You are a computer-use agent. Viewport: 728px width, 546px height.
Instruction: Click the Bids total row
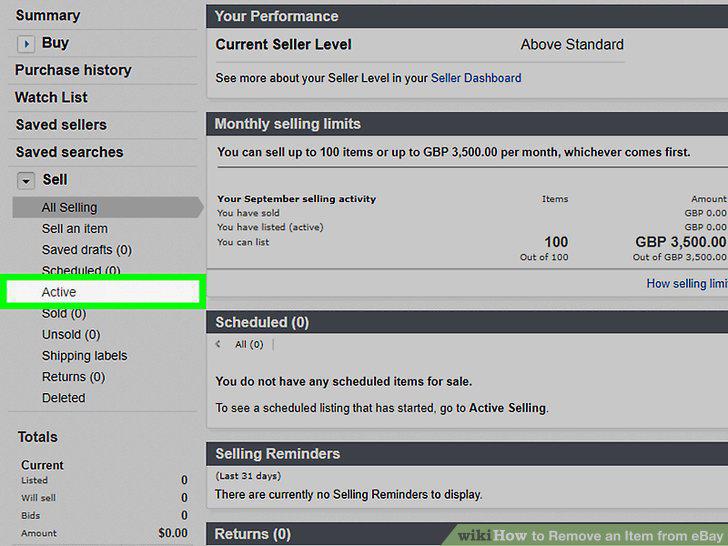click(104, 515)
